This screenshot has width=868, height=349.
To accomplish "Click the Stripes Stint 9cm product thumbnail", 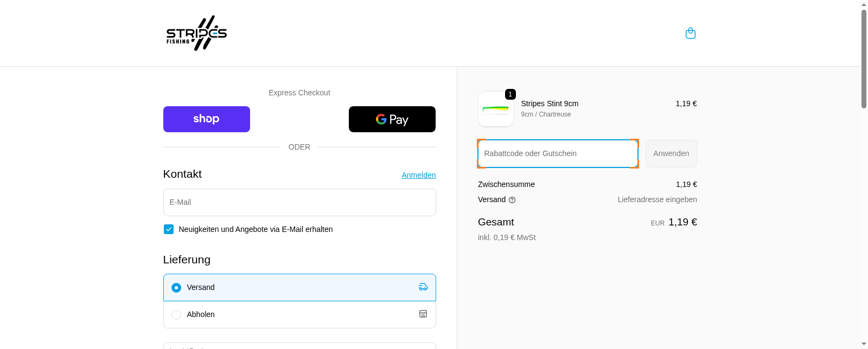I will tap(495, 109).
